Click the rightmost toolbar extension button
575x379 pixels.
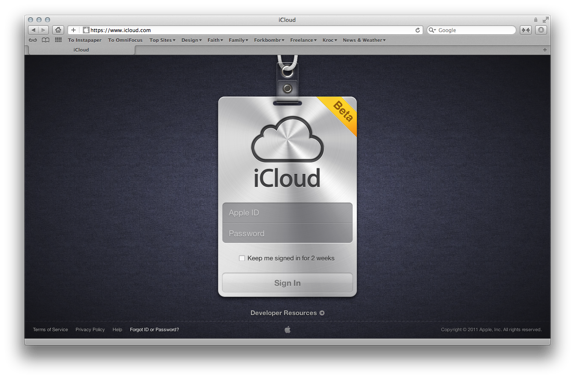coord(541,30)
